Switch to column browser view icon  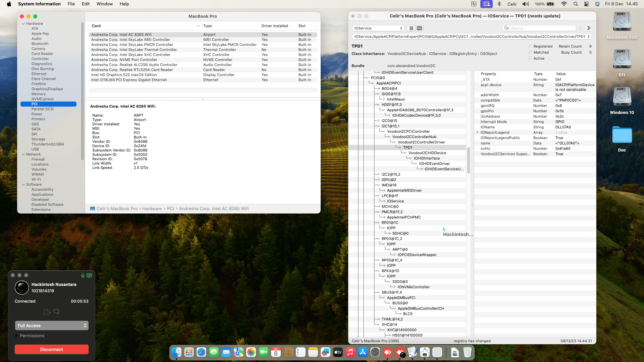coord(419,28)
